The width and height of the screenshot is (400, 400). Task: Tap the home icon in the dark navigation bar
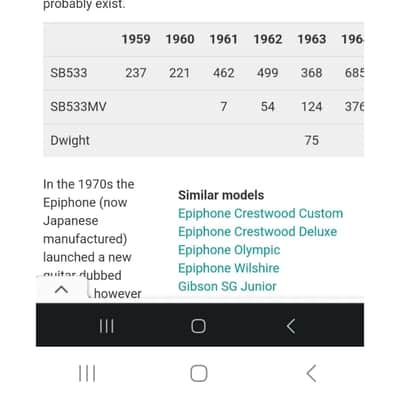(x=198, y=326)
